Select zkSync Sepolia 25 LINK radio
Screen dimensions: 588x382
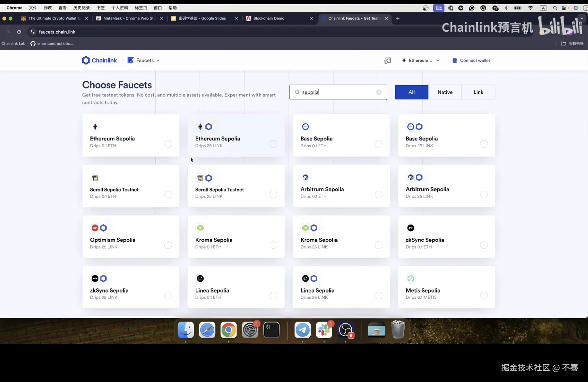168,295
